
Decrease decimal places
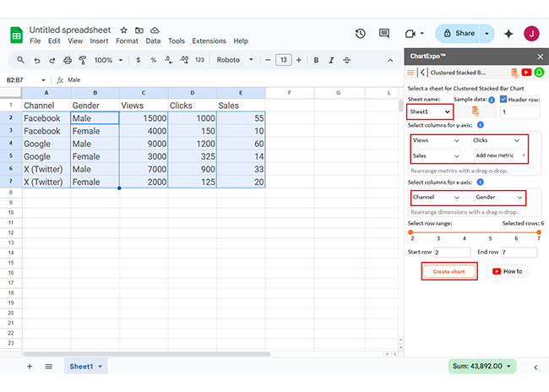tap(168, 60)
